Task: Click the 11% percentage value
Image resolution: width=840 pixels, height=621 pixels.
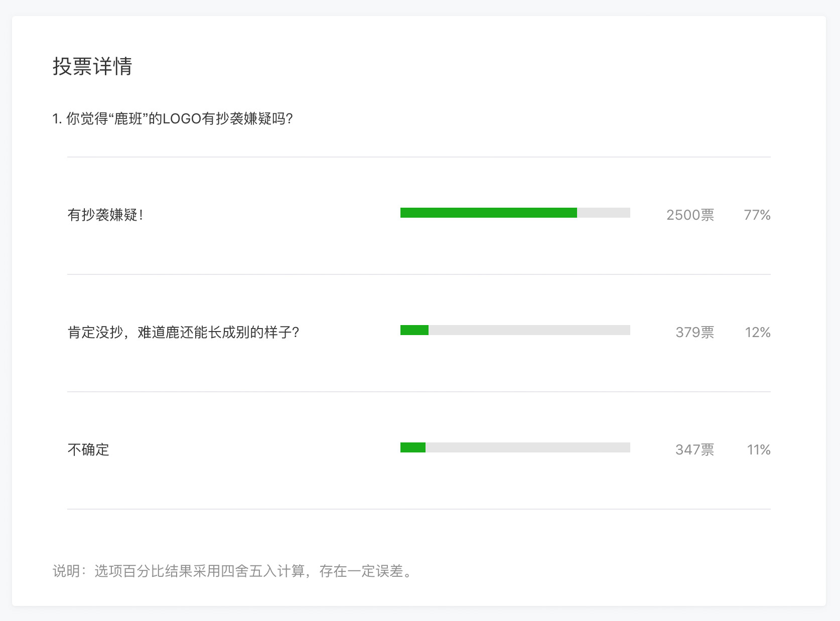Action: [x=758, y=450]
